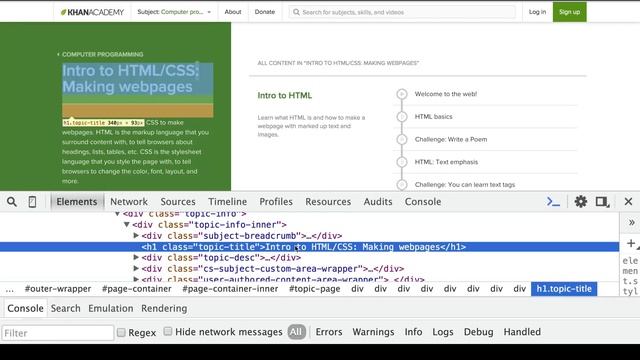Expand the hidden styles sidebar chevron
Viewport: 640px width, 360px height.
tap(631, 223)
